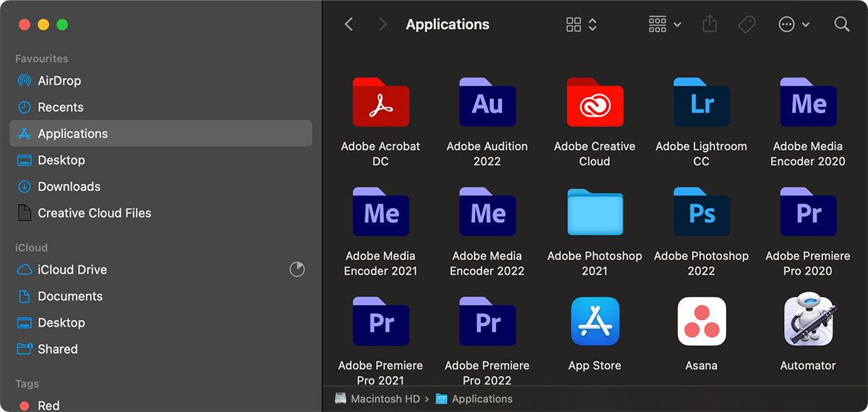
Task: Launch the App Store application
Action: [x=595, y=321]
